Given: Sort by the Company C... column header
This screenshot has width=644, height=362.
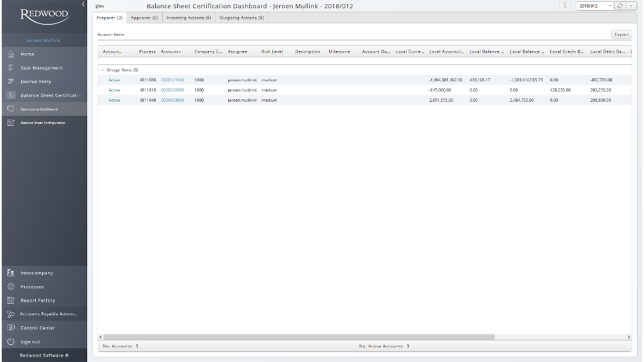Looking at the screenshot, I should click(209, 52).
